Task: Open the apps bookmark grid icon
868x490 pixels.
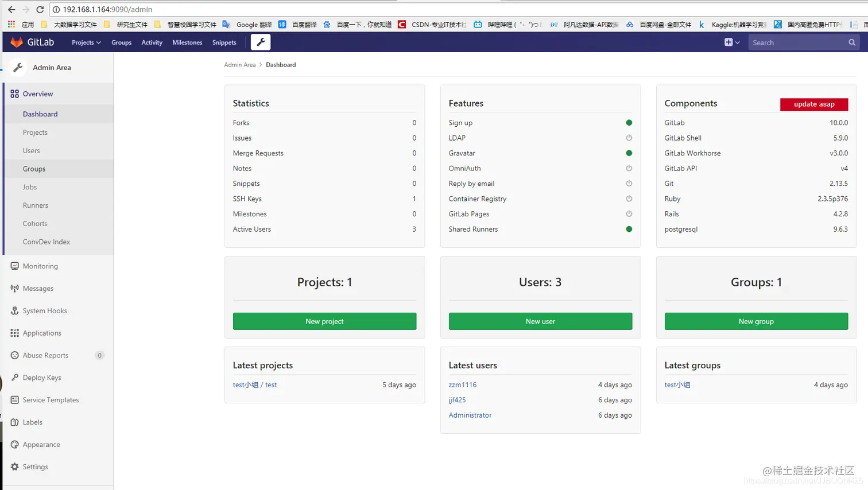Action: (x=11, y=24)
